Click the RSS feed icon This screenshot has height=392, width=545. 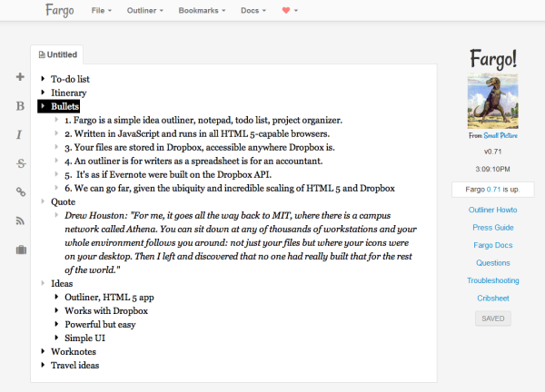click(x=20, y=220)
